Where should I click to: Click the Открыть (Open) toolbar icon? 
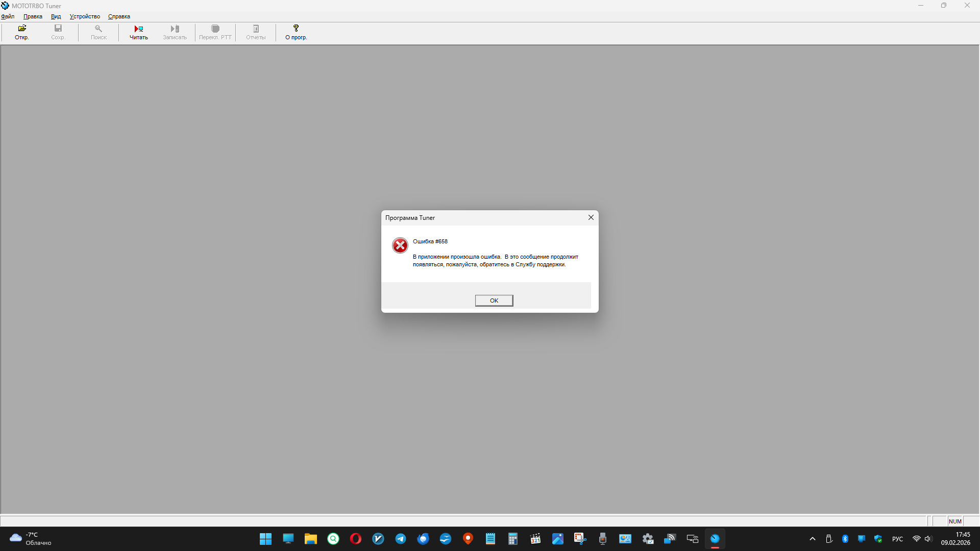point(22,32)
